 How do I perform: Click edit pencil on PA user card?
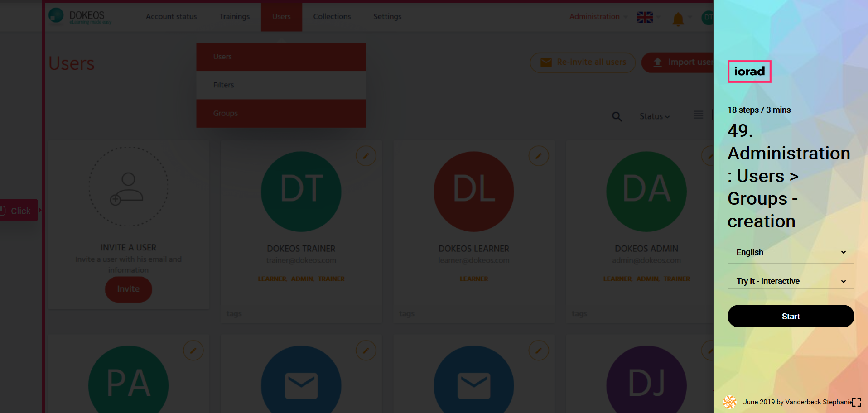193,351
